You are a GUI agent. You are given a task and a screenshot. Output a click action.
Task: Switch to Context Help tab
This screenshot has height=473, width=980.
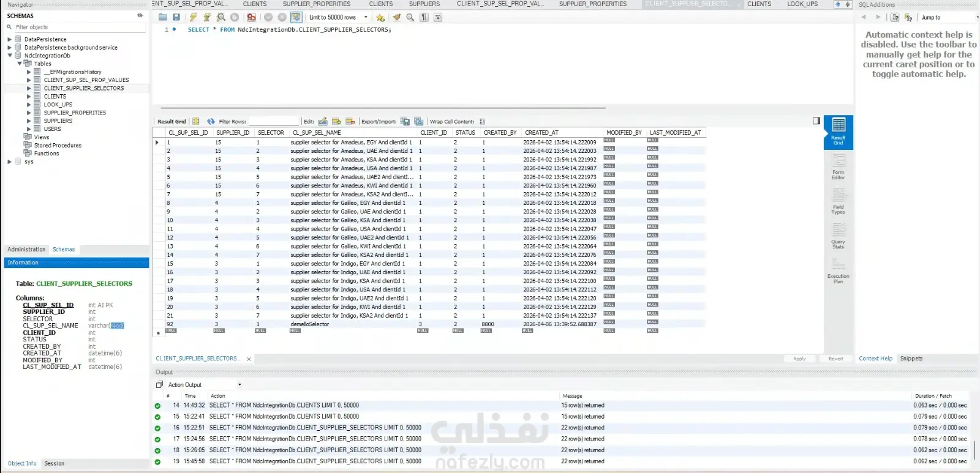875,359
